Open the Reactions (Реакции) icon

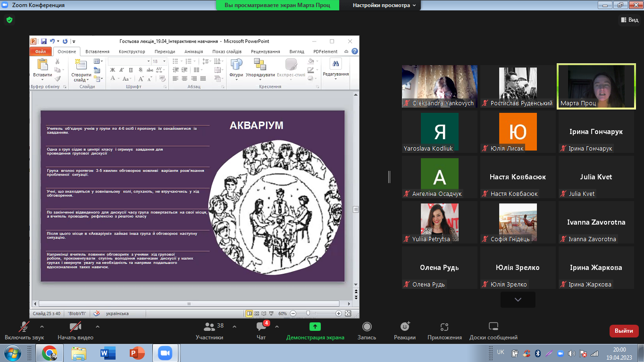pyautogui.click(x=405, y=327)
